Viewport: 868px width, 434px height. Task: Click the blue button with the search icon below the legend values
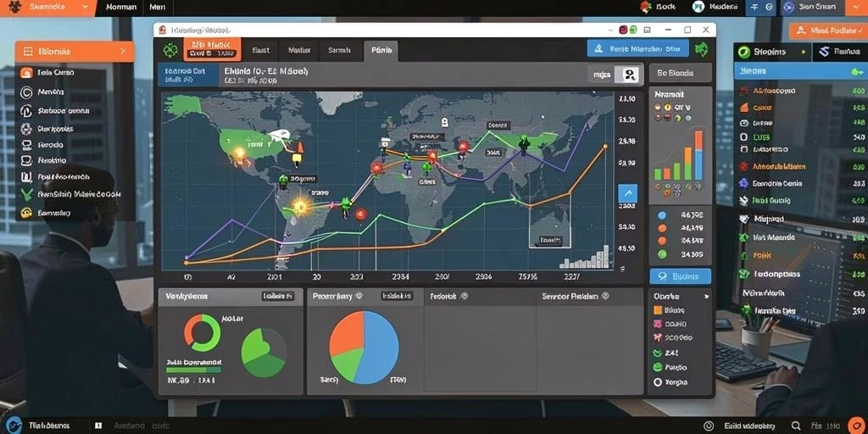pos(681,275)
